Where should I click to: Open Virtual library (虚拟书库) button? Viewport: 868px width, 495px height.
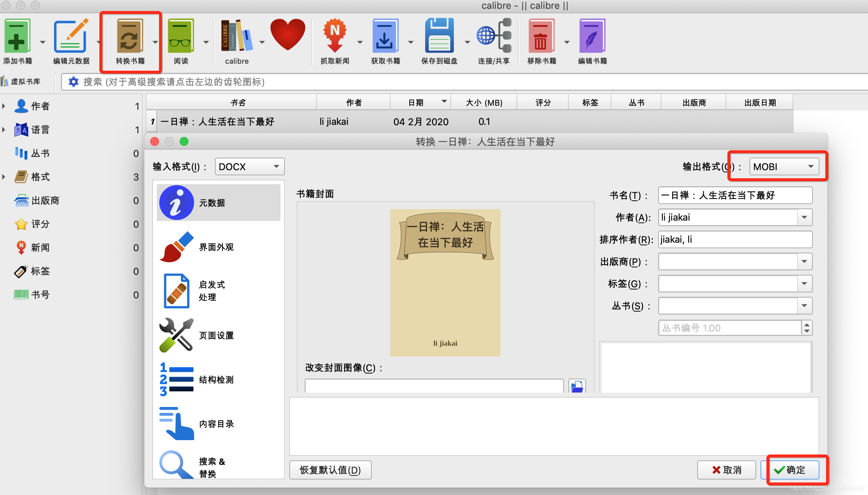pos(21,81)
